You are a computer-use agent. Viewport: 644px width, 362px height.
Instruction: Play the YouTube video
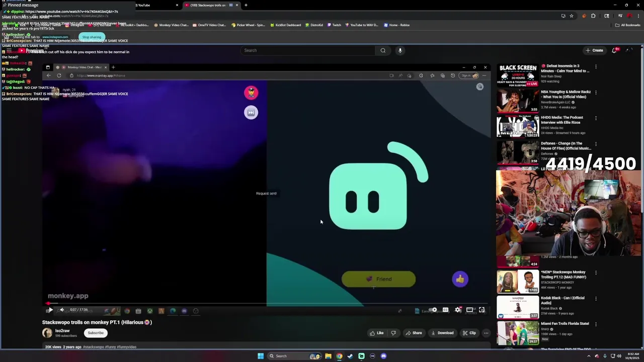coord(50,310)
